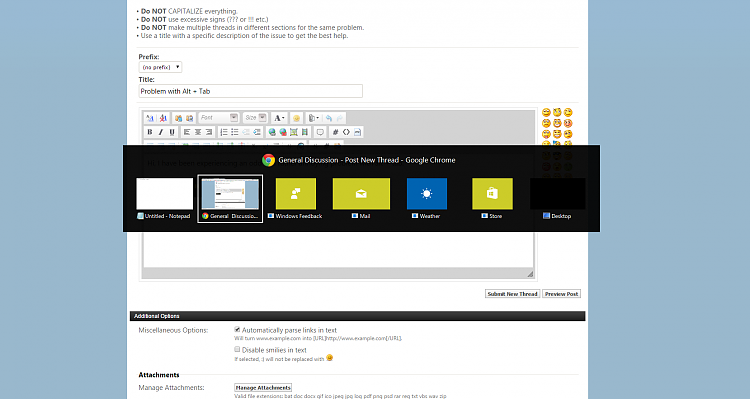
Task: Insert the first smiley in top row
Action: click(546, 112)
